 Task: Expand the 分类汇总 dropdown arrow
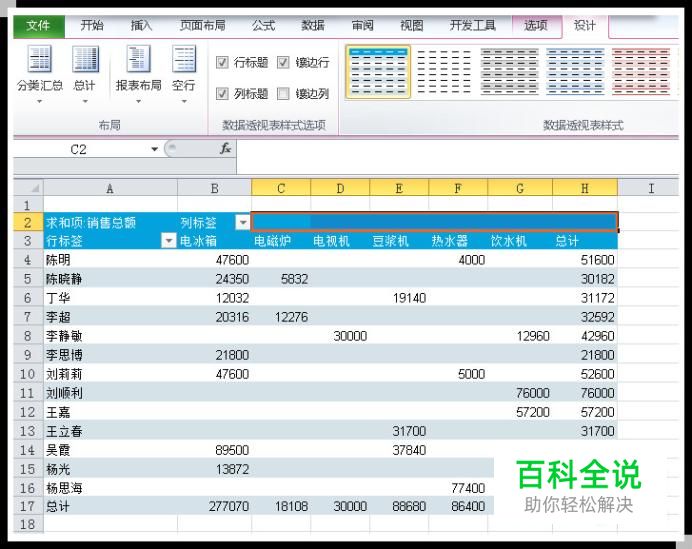click(x=40, y=102)
